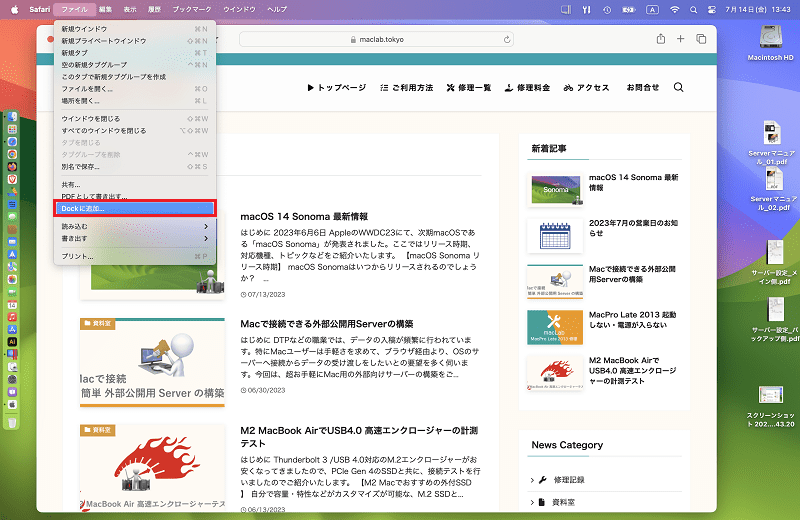Select プリント… from the menu
The height and width of the screenshot is (520, 800).
[135, 256]
